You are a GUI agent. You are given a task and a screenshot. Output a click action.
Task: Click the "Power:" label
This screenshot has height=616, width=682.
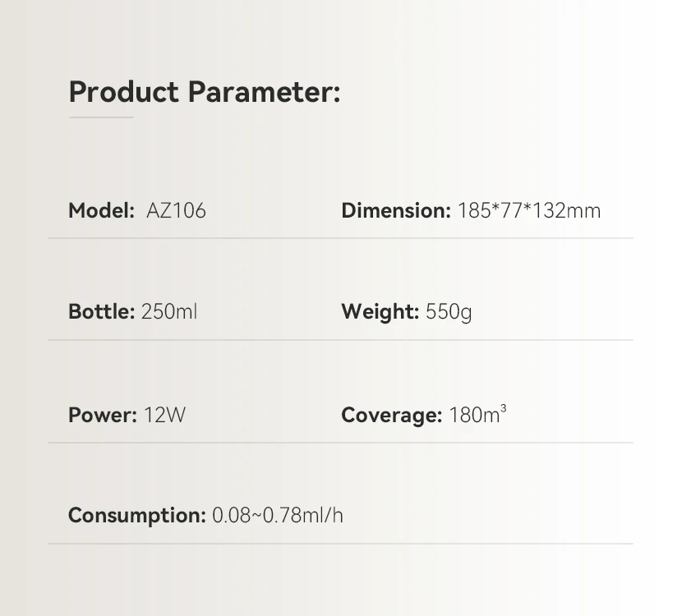pos(102,415)
